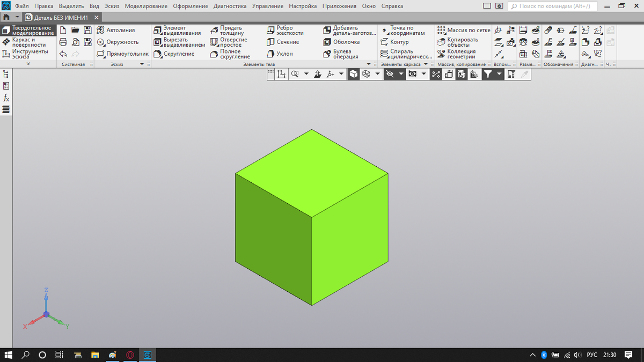Save the document using the floppy disk icon

click(87, 30)
